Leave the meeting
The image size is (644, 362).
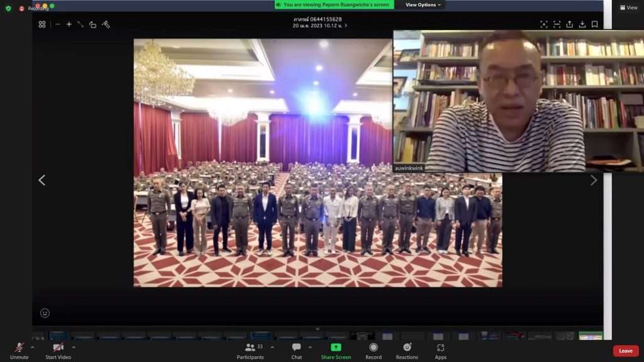626,351
